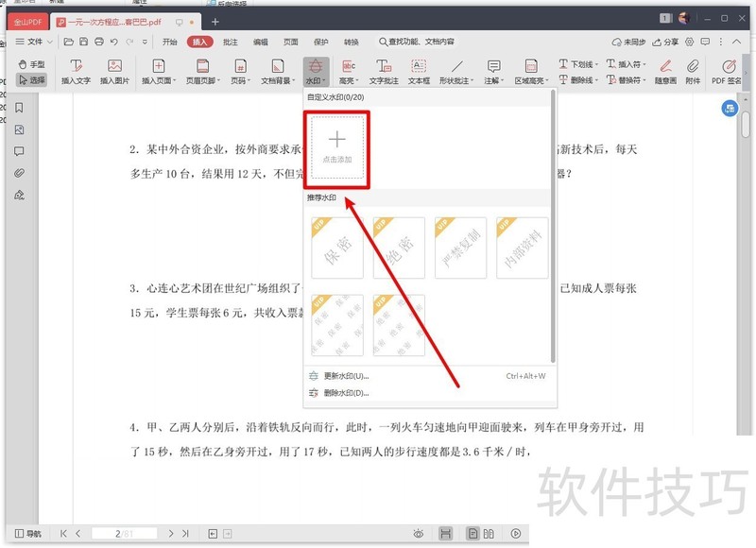The width and height of the screenshot is (756, 548).
Task: Click the search box 查找功能、文档内容
Action: coord(417,42)
